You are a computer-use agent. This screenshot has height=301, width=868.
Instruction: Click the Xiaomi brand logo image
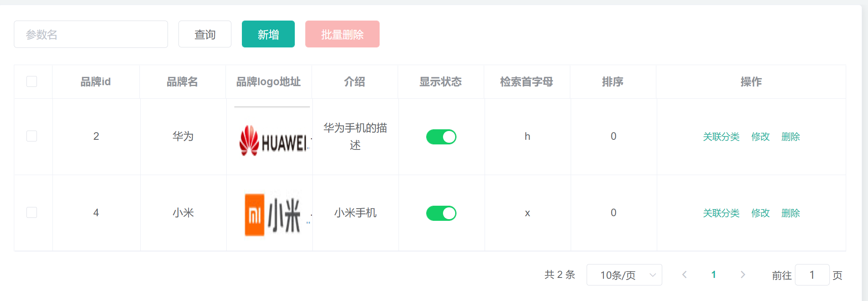pos(273,215)
